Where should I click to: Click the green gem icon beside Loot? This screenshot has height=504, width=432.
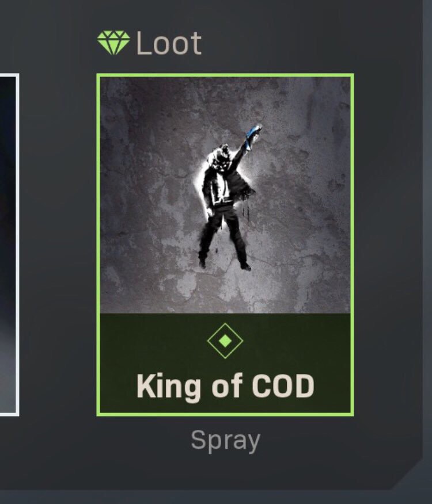click(x=113, y=43)
